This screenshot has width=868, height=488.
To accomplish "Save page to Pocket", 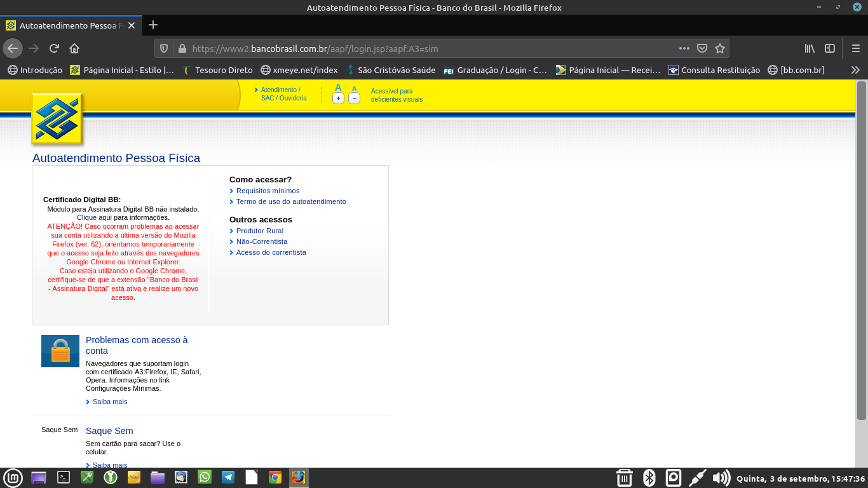I will click(x=702, y=48).
